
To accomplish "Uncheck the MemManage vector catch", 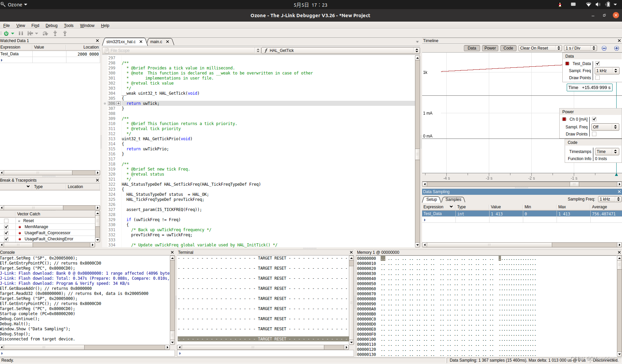I will coord(6,227).
